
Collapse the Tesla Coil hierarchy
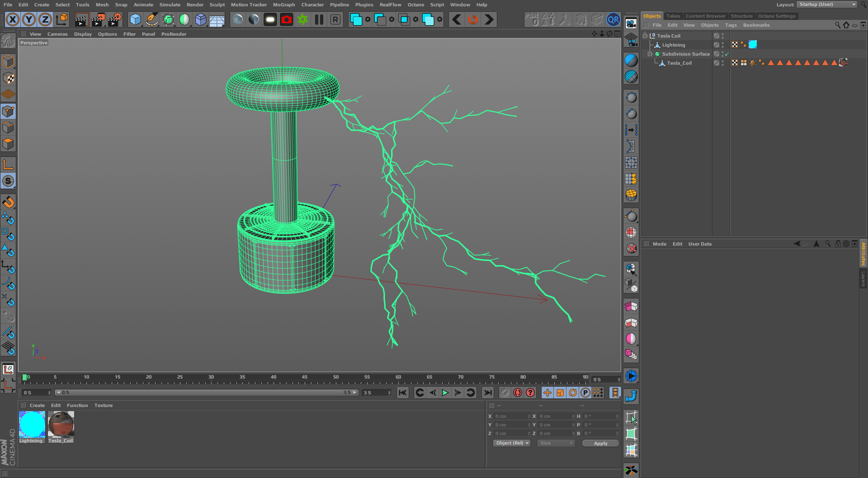pos(645,36)
